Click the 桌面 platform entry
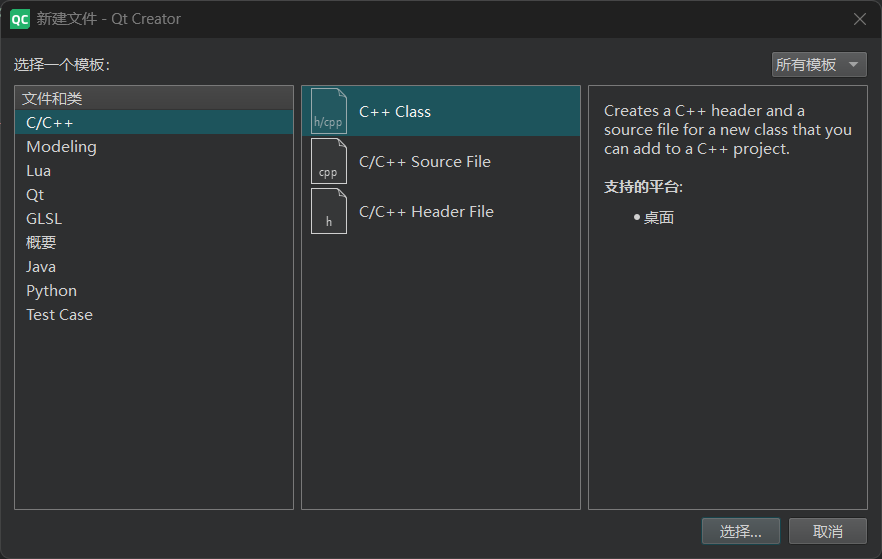 point(659,218)
